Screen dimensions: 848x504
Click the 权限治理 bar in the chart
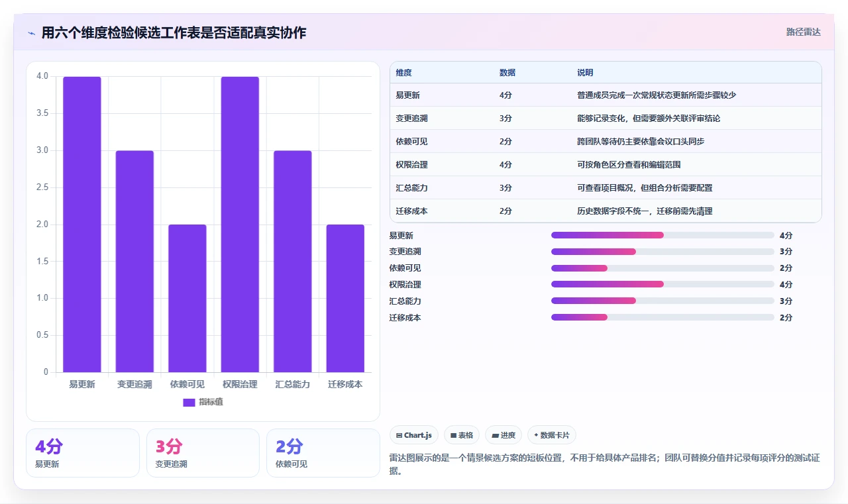[240, 225]
